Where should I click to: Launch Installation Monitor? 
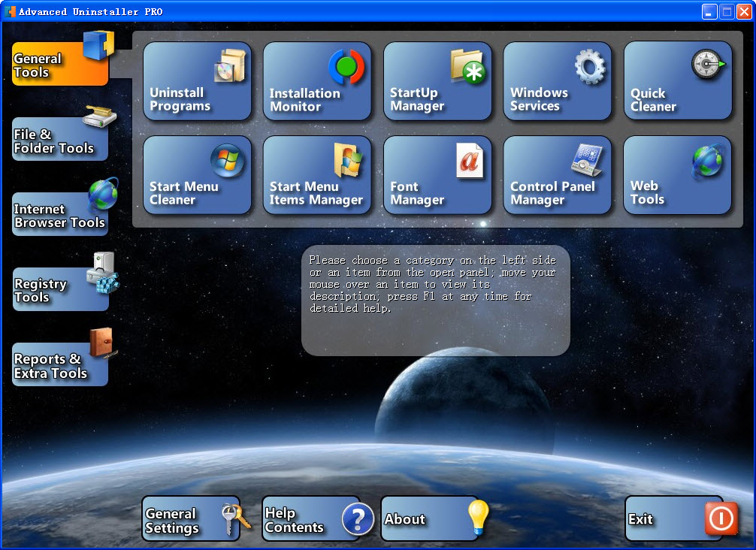tap(317, 81)
